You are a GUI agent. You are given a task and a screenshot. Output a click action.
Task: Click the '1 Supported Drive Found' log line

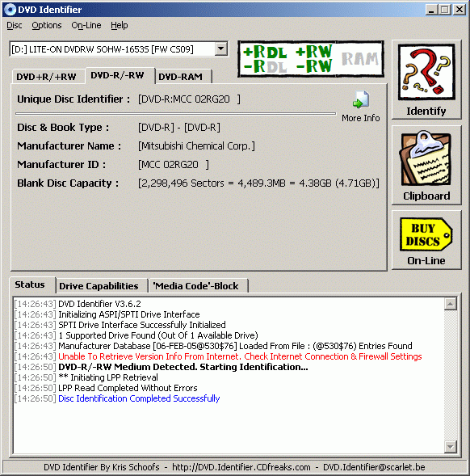click(158, 335)
